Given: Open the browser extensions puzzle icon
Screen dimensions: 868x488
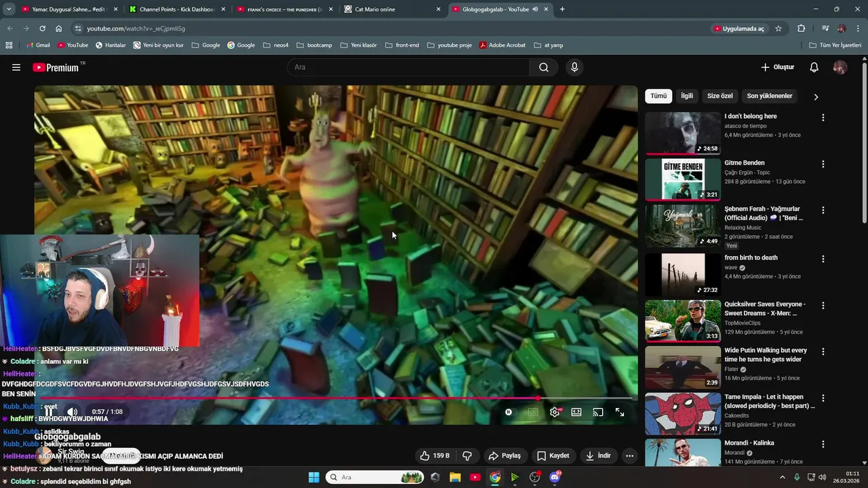Looking at the screenshot, I should click(802, 28).
